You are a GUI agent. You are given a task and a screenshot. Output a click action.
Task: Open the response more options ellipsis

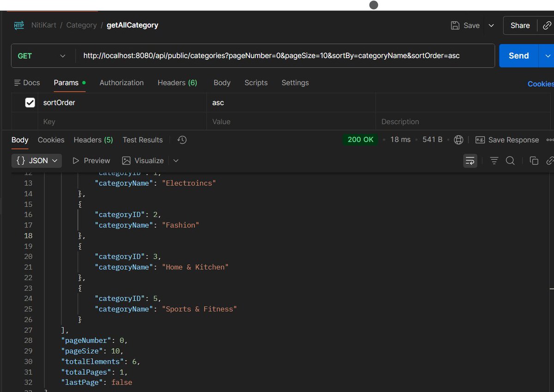(550, 140)
